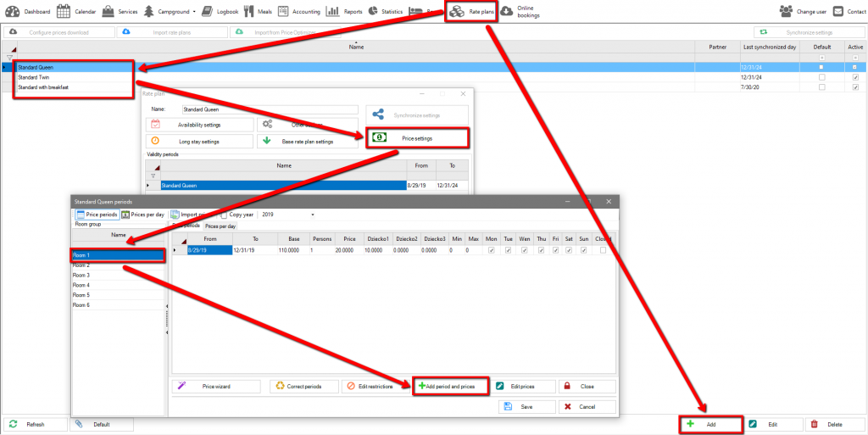Click the filter funnel in Validity periods grid
The width and height of the screenshot is (868, 435).
coord(153,176)
